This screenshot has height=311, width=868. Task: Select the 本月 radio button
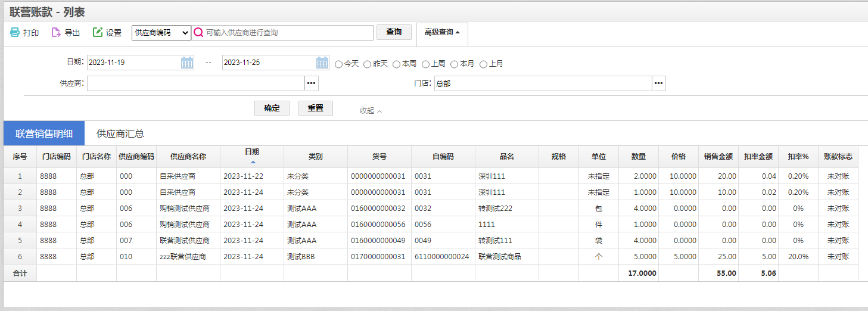coord(454,64)
